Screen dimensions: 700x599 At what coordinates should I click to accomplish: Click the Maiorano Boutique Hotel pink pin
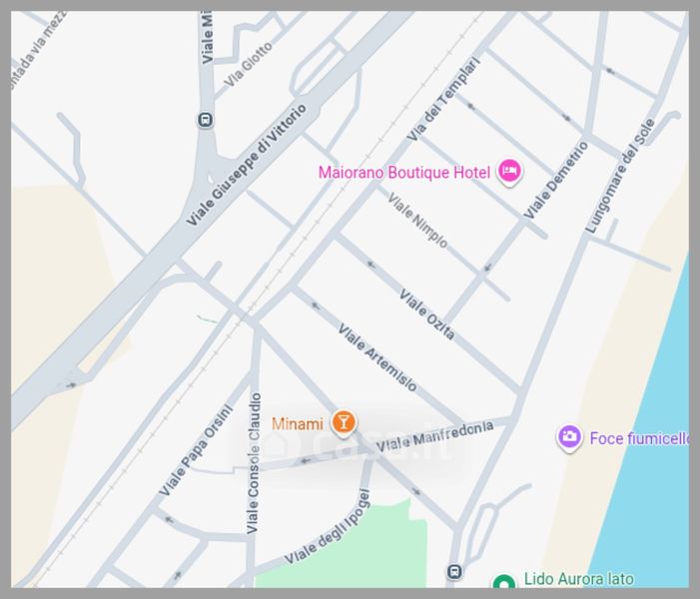[x=510, y=172]
